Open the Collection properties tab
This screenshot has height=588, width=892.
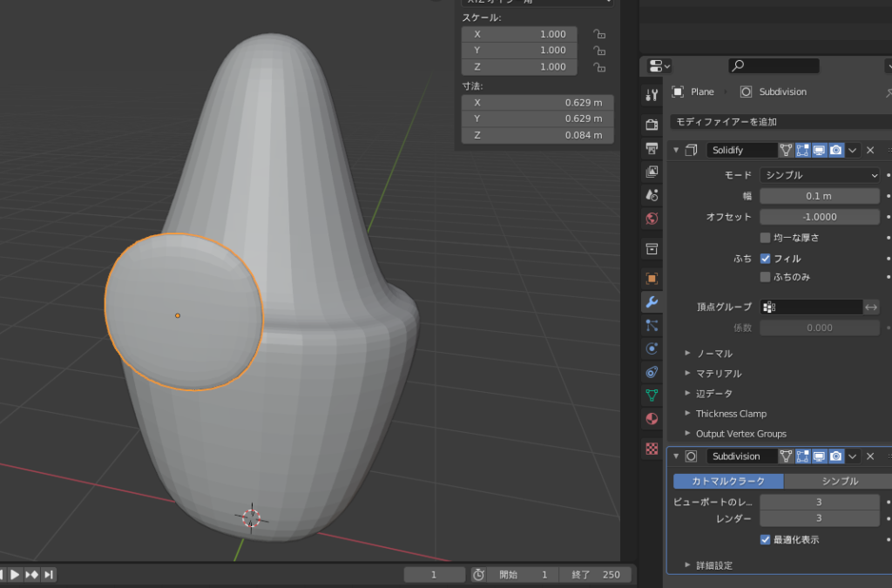point(652,248)
